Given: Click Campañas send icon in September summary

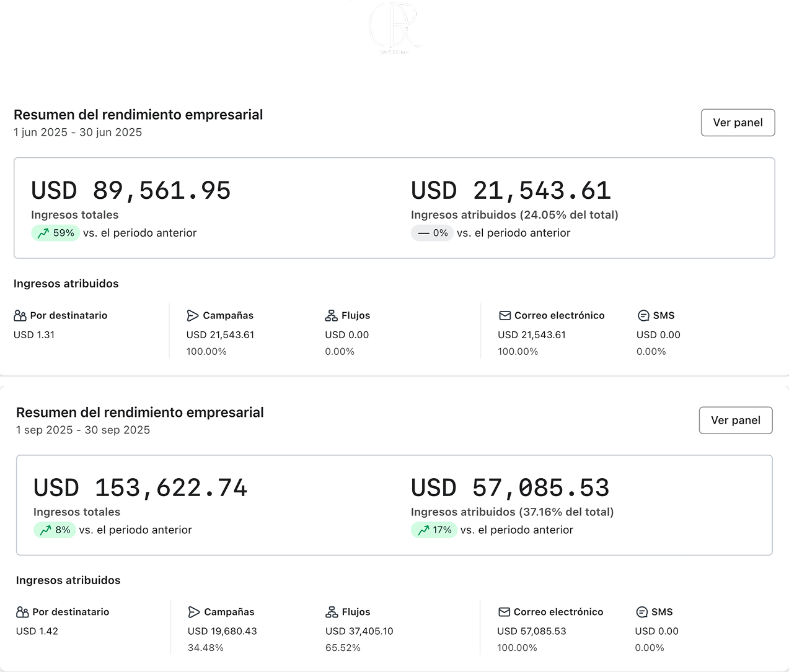Looking at the screenshot, I should tap(194, 613).
